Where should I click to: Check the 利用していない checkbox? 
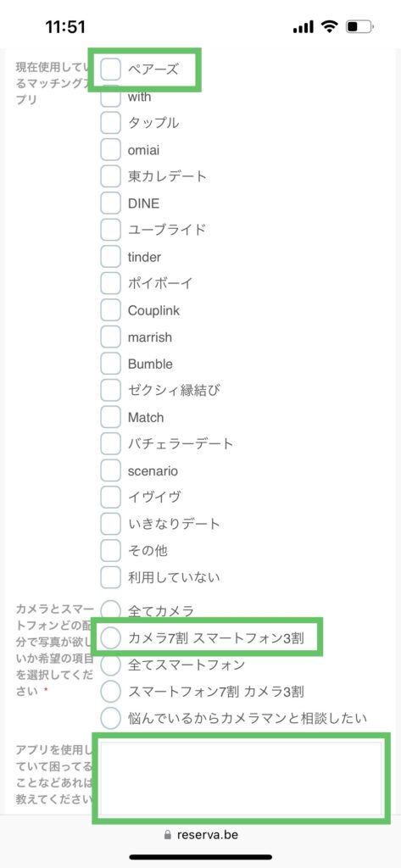[x=111, y=577]
